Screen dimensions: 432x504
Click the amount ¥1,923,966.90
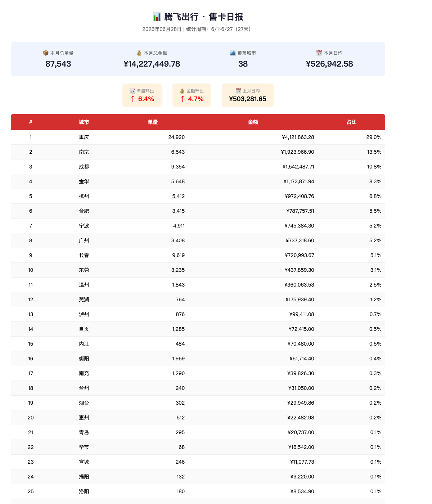[298, 152]
